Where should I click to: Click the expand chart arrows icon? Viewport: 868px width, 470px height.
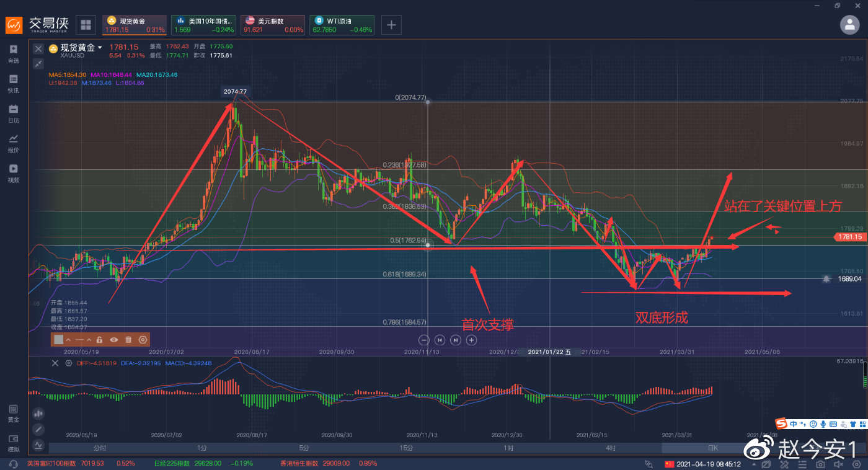[x=38, y=63]
